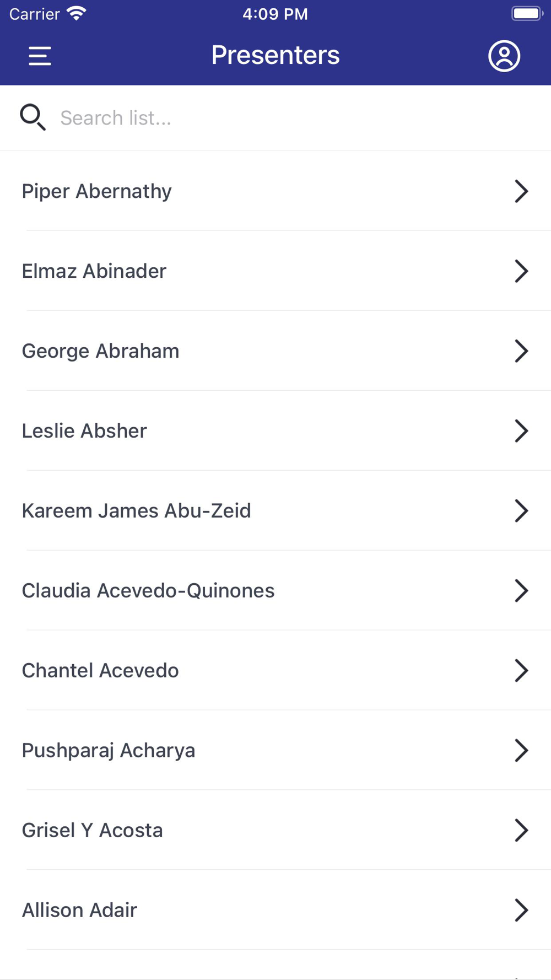Click the battery indicator icon
Screen dimensions: 551x980
pos(527,13)
